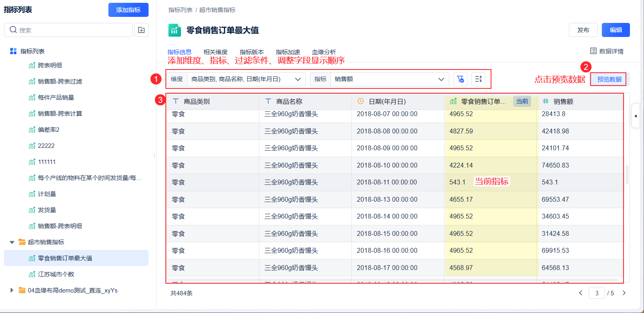
Task: Click 超市销售指标 in the breadcrumb
Action: (x=217, y=10)
